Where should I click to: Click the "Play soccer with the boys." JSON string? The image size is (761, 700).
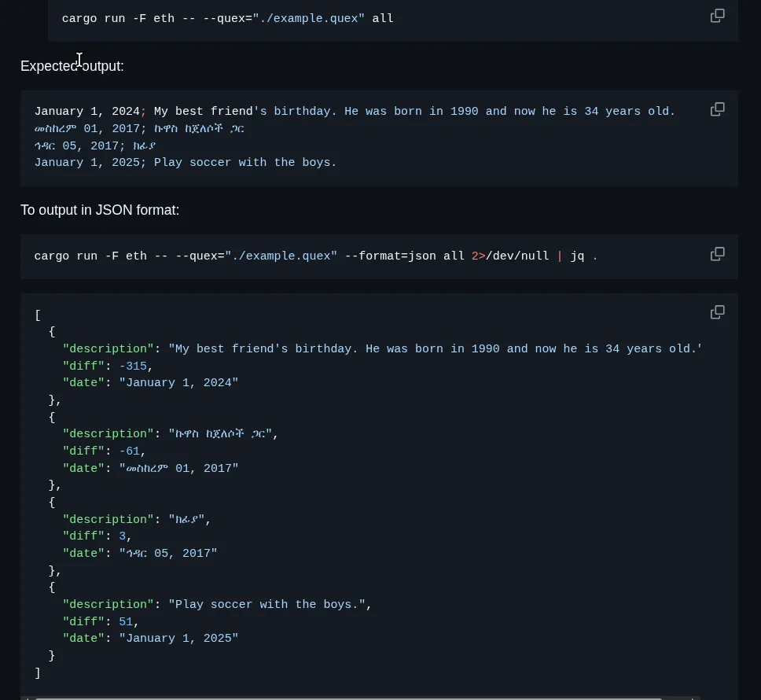pos(267,605)
